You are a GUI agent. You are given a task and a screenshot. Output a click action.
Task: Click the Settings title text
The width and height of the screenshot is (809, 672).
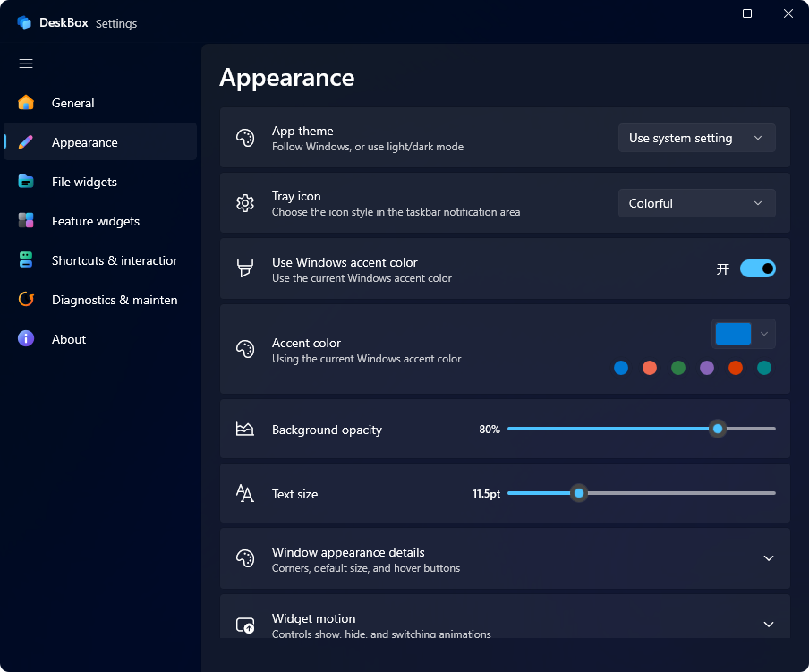116,24
